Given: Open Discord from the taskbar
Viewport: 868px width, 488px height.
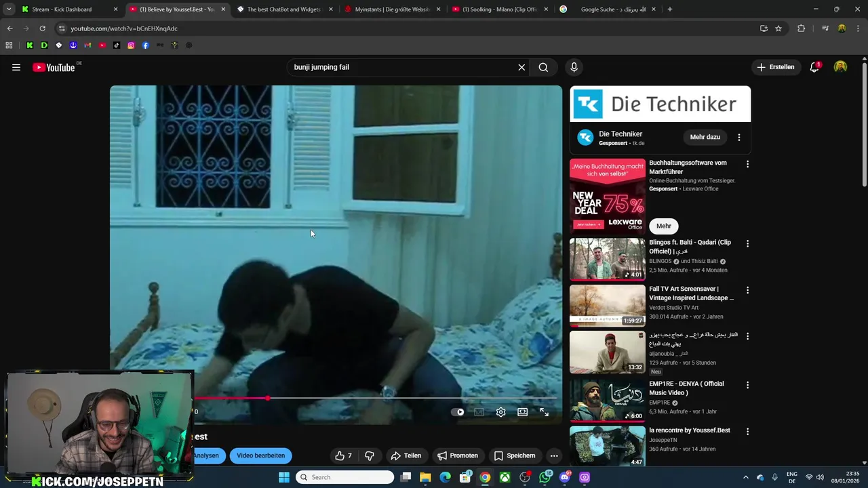Looking at the screenshot, I should [x=565, y=477].
